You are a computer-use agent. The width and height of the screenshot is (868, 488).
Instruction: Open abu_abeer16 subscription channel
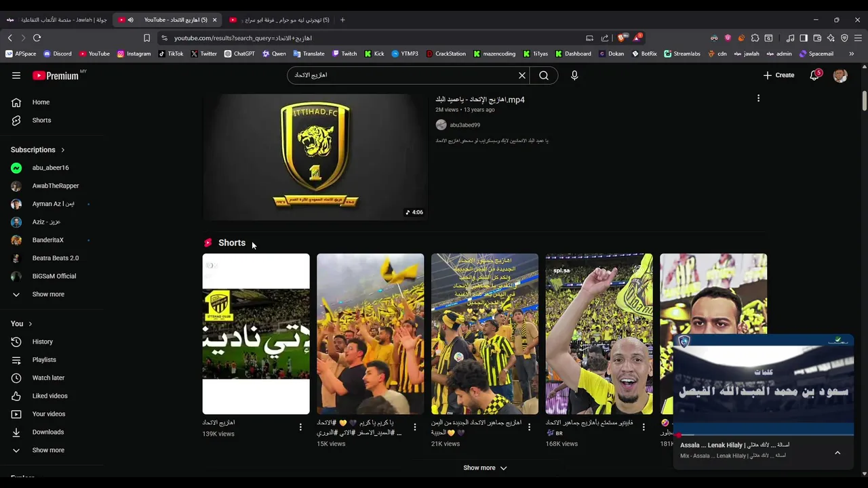(50, 167)
